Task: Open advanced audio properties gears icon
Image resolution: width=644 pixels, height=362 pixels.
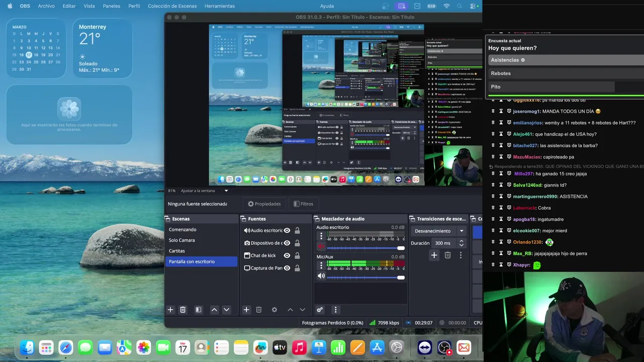Action: tap(319, 310)
